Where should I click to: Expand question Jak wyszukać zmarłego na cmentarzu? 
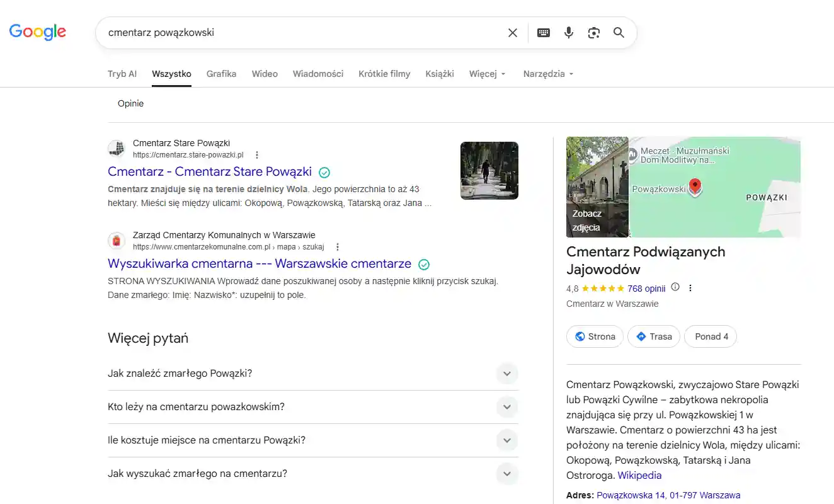313,474
